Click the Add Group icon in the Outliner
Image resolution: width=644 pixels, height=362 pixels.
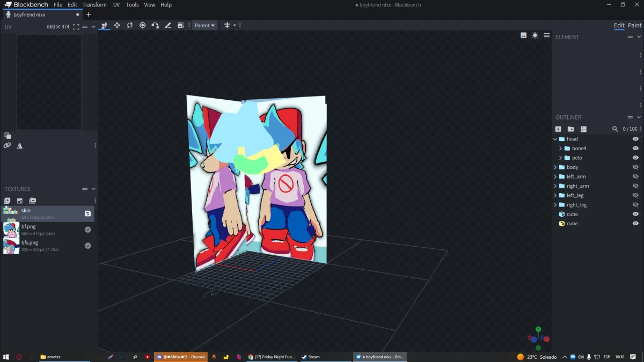pos(571,129)
